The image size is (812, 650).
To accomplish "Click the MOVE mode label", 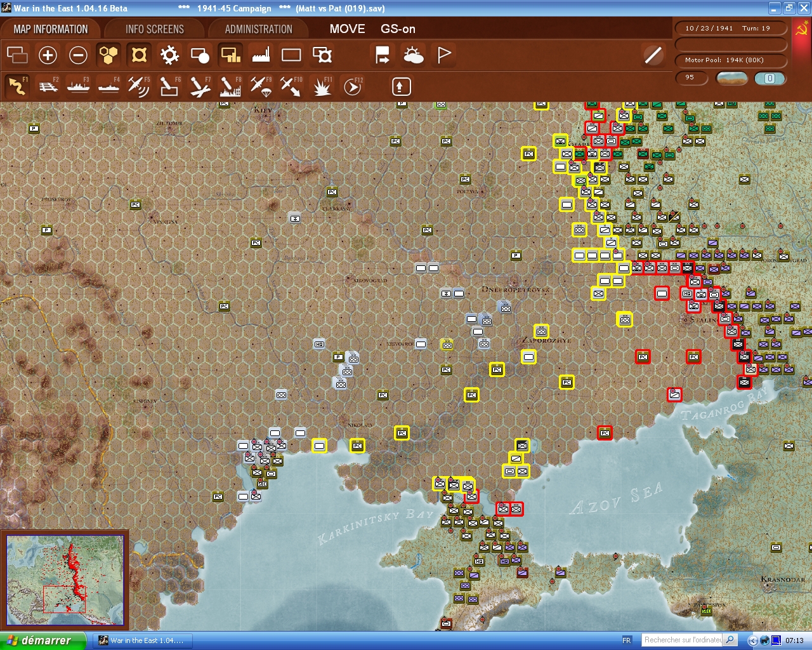I will pos(347,29).
